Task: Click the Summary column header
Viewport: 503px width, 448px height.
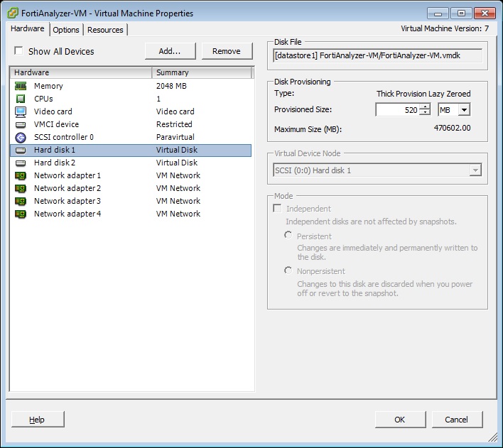Action: tap(202, 72)
